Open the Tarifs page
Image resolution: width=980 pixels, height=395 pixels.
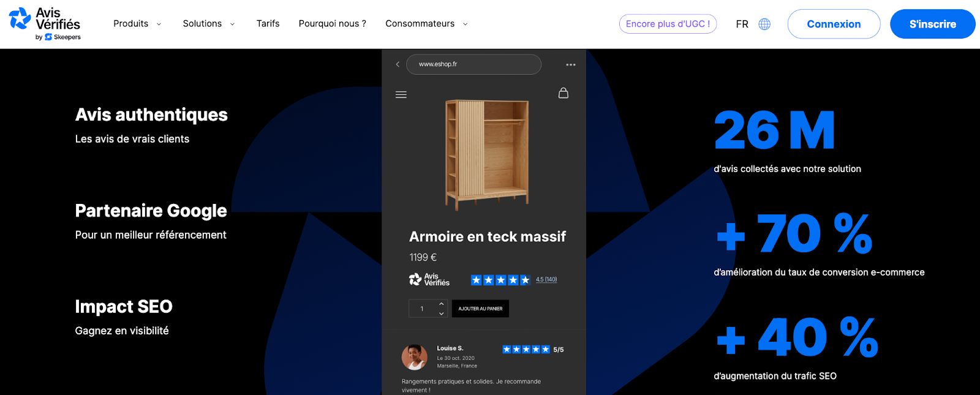pos(268,24)
